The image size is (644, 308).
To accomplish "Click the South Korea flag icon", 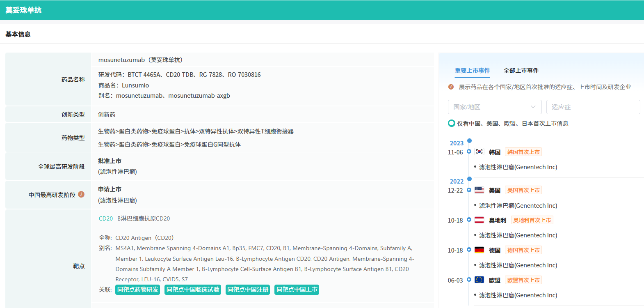I will [479, 152].
